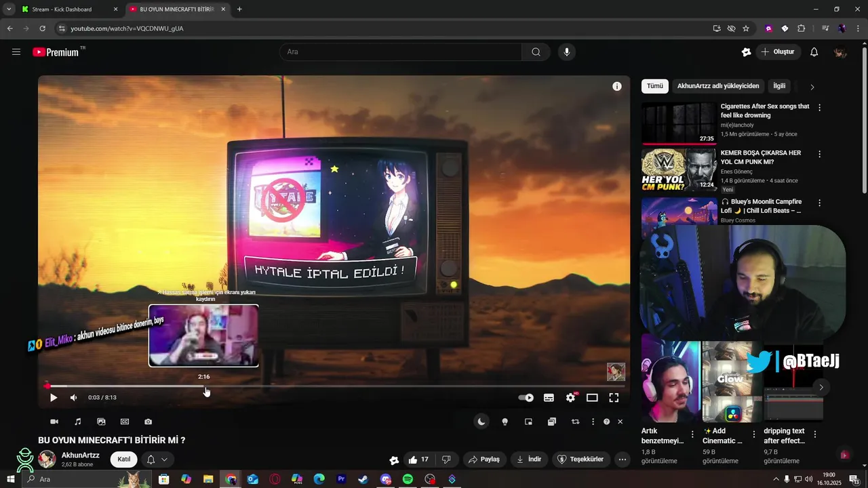868x488 pixels.
Task: Open KEMER BOŞA ÇIKARSA video title
Action: point(761,157)
